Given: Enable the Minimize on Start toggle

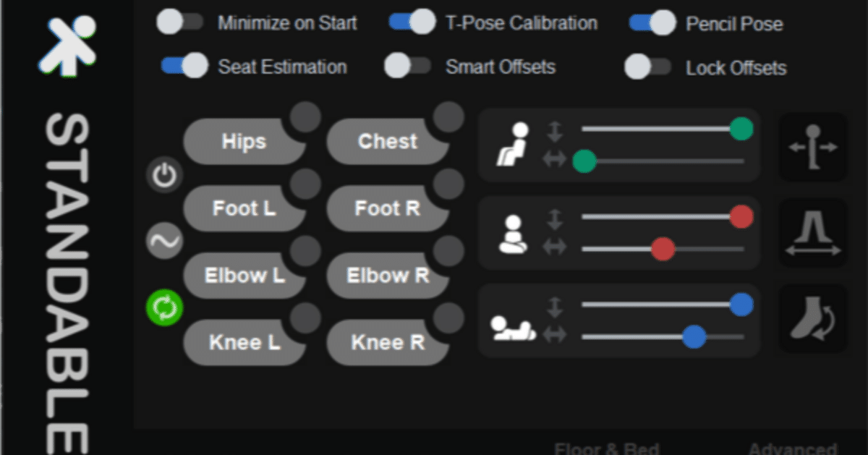Looking at the screenshot, I should coord(180,22).
